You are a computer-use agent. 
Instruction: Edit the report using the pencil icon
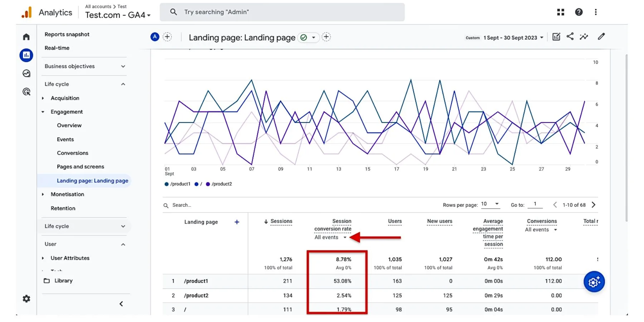(x=601, y=36)
